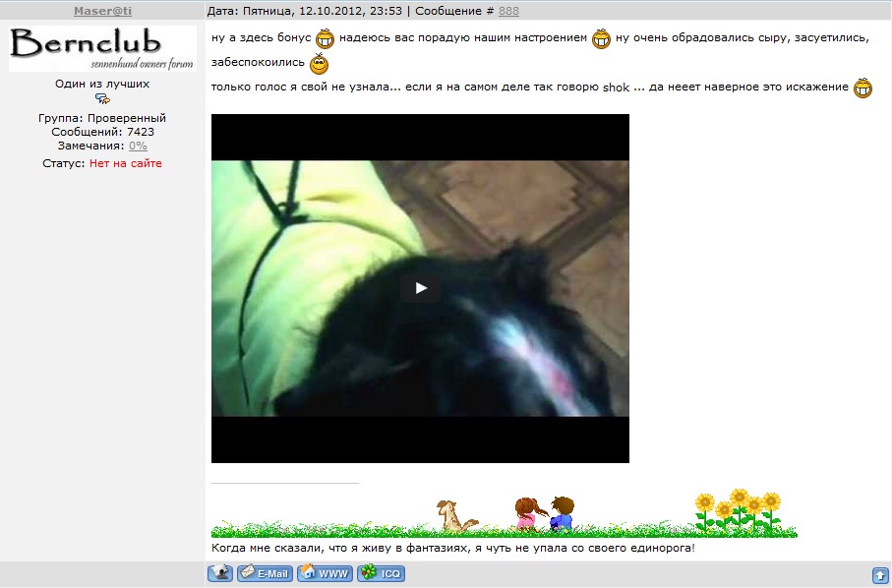Click the Bernclub forum avatar image
This screenshot has width=892, height=588.
(x=102, y=49)
